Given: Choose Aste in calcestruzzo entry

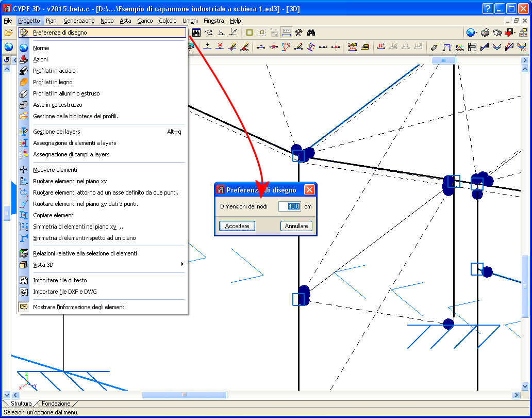Looking at the screenshot, I should (x=102, y=105).
